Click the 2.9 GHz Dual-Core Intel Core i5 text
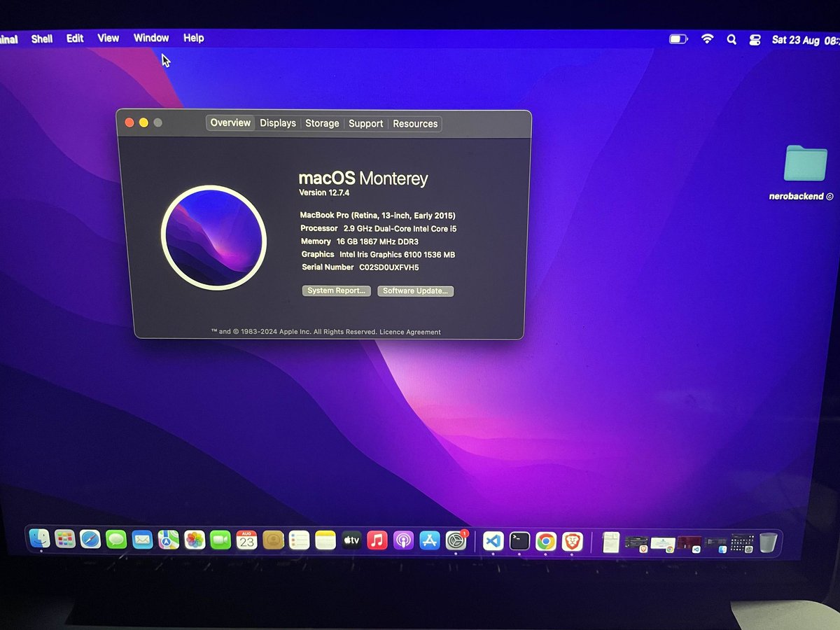This screenshot has width=840, height=630. (x=400, y=229)
